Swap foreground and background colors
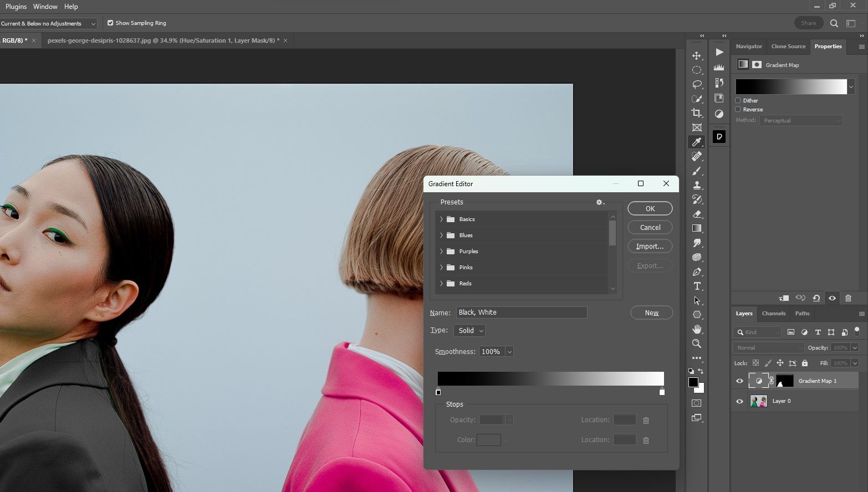 (701, 371)
